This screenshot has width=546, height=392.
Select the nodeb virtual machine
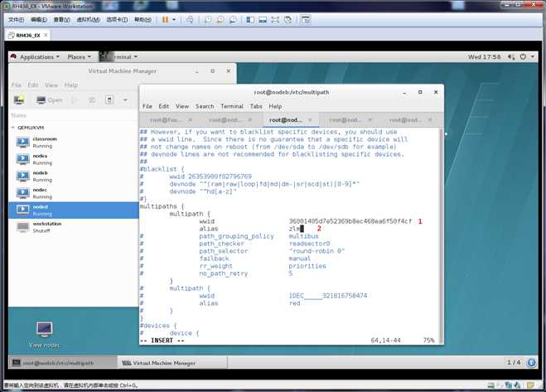tap(74, 177)
